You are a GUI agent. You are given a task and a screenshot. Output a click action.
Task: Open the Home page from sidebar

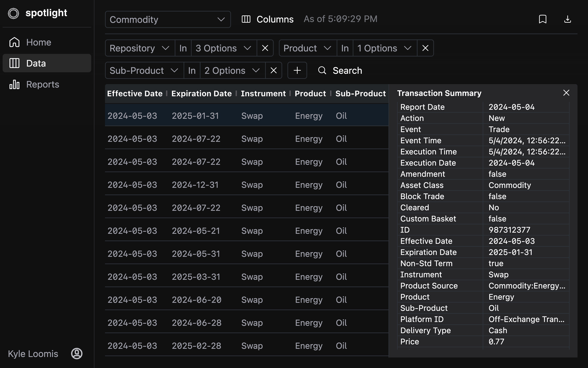[x=47, y=42]
